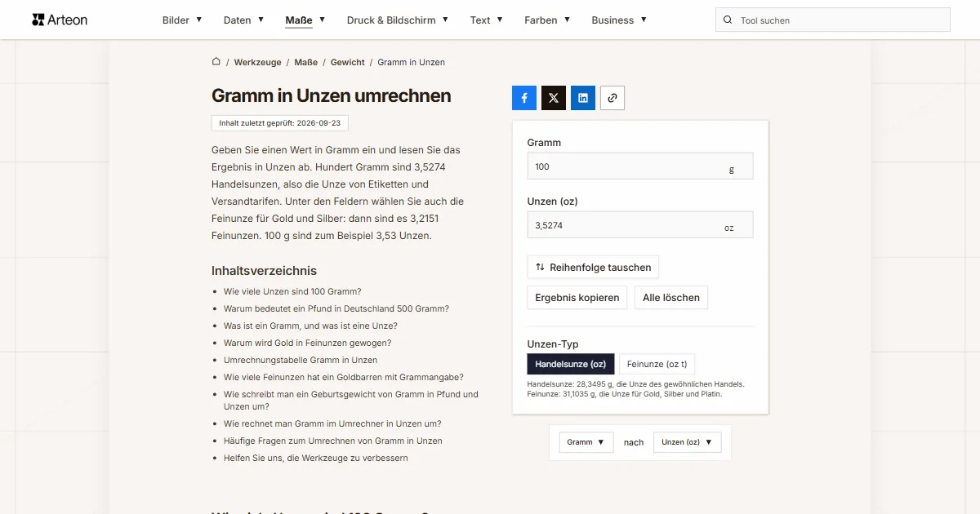Copy page link icon
This screenshot has width=980, height=514.
pyautogui.click(x=612, y=98)
